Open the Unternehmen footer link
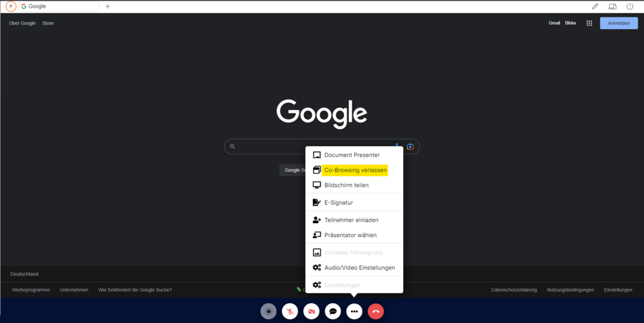Screen dimensions: 644x323 [x=74, y=289]
